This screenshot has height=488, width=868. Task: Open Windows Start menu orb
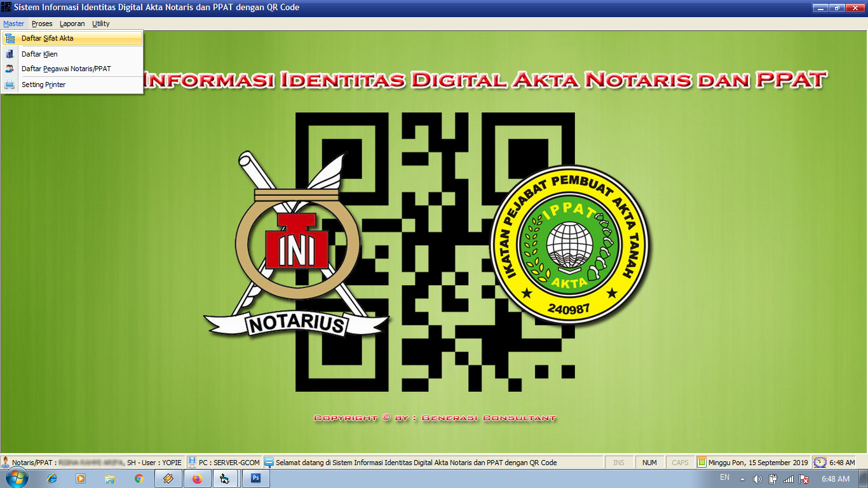(x=16, y=478)
